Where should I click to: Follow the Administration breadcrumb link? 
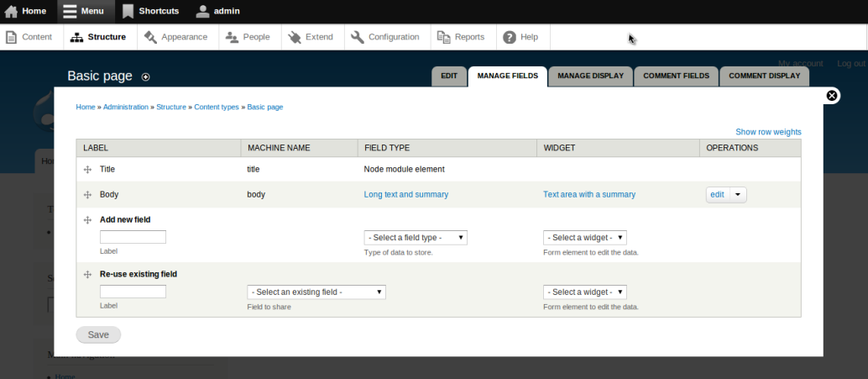pos(126,107)
